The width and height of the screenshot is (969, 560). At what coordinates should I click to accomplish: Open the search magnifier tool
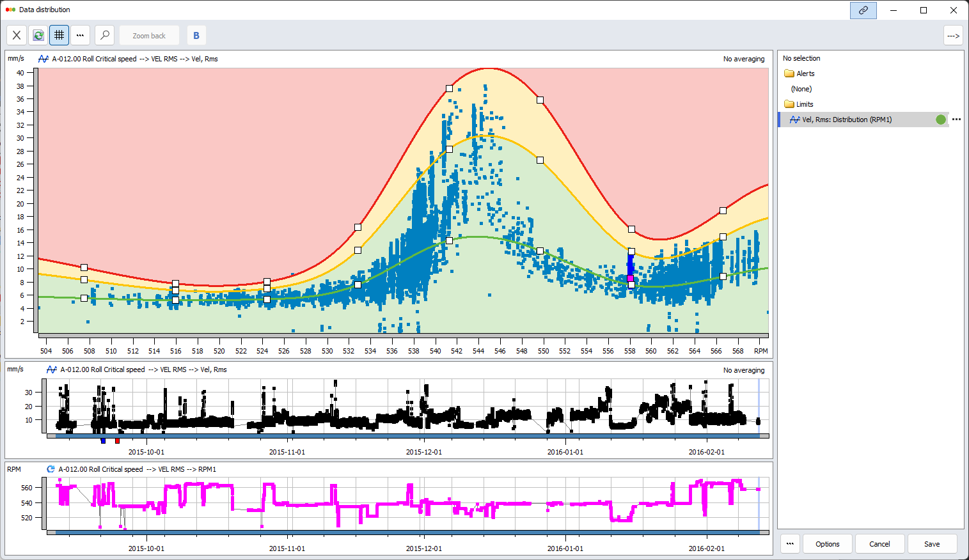pos(104,35)
